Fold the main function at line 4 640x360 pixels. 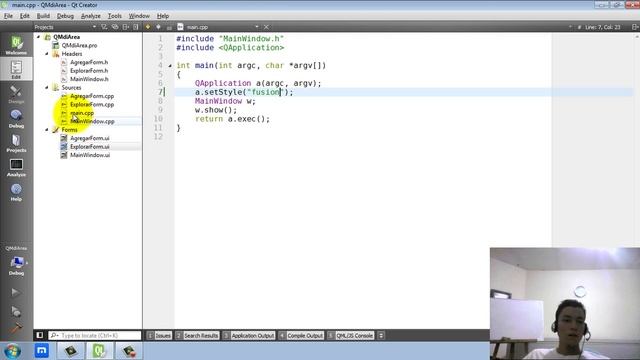(x=170, y=66)
